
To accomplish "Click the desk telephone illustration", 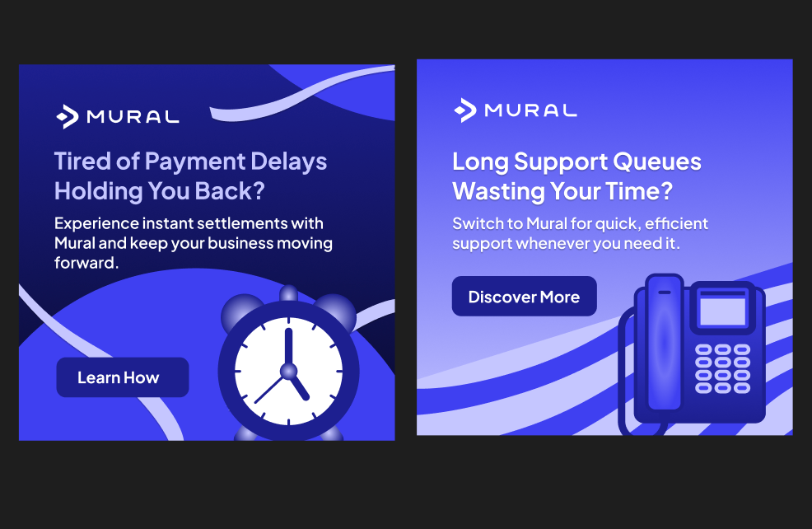I will pyautogui.click(x=692, y=353).
